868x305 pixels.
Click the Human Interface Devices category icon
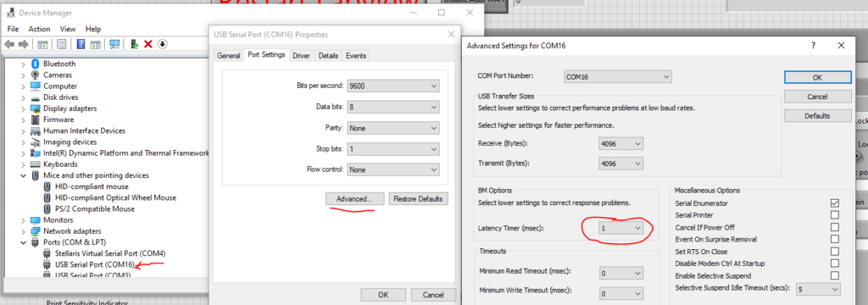36,130
